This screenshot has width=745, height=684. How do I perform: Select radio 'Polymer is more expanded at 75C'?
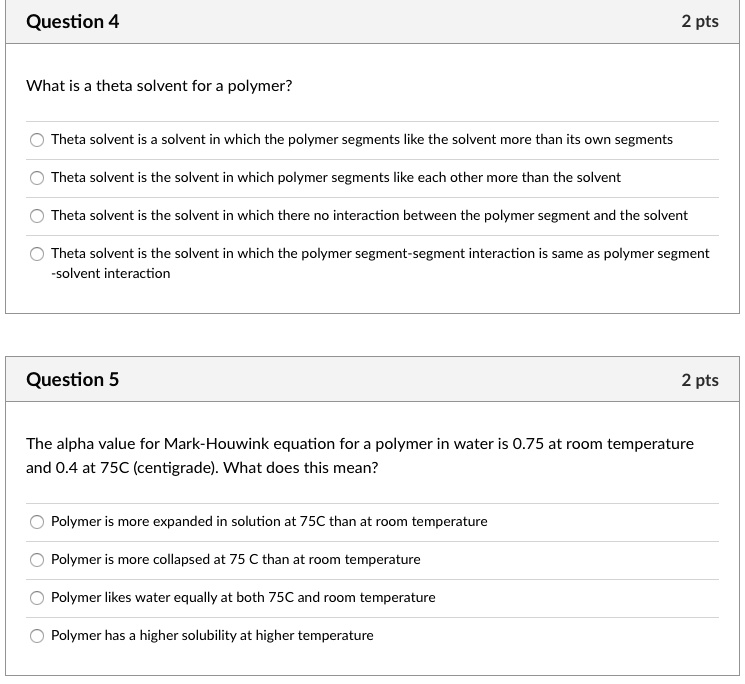tap(37, 522)
